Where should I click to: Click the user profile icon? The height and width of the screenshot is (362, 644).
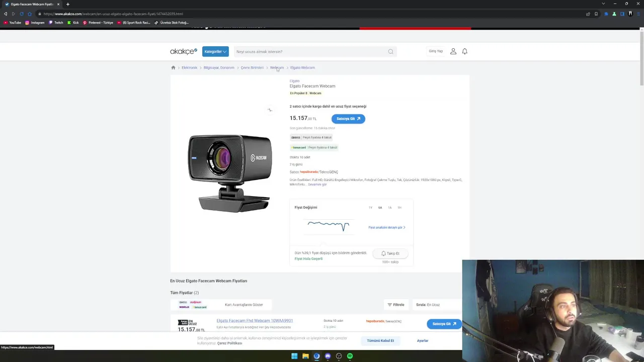coord(453,51)
